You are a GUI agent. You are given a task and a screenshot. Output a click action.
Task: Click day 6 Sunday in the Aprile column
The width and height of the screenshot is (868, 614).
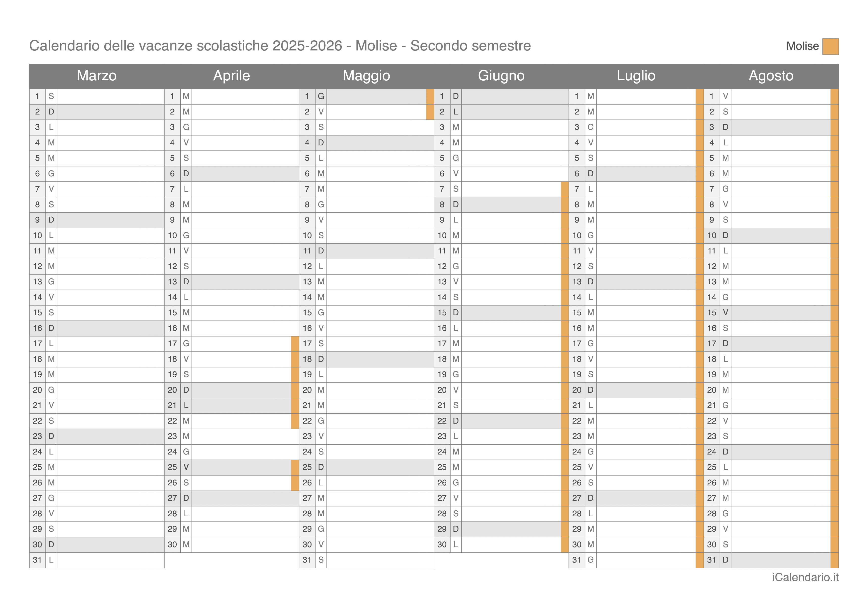pyautogui.click(x=231, y=174)
